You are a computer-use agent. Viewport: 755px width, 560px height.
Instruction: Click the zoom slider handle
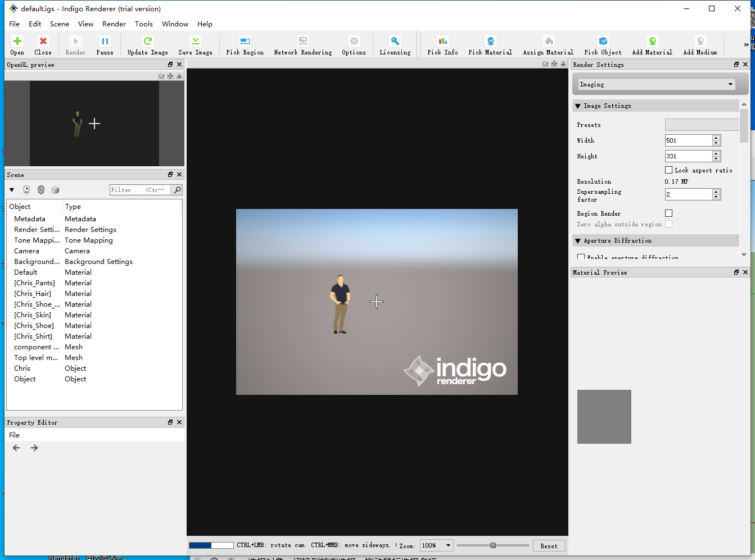(x=493, y=545)
